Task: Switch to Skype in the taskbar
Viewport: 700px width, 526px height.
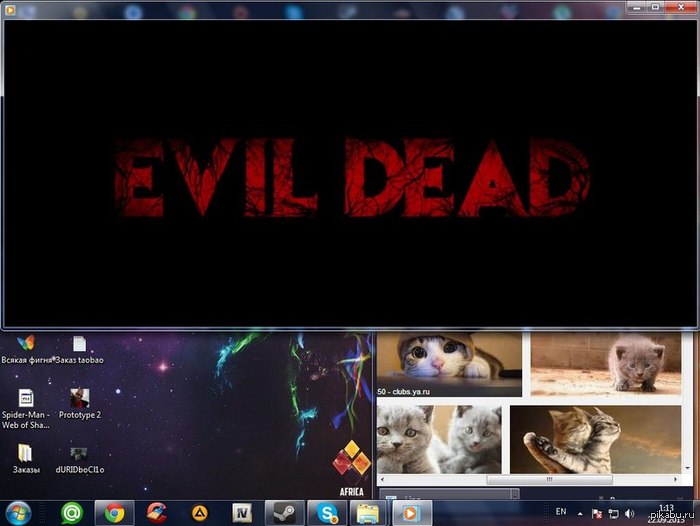Action: pos(326,512)
